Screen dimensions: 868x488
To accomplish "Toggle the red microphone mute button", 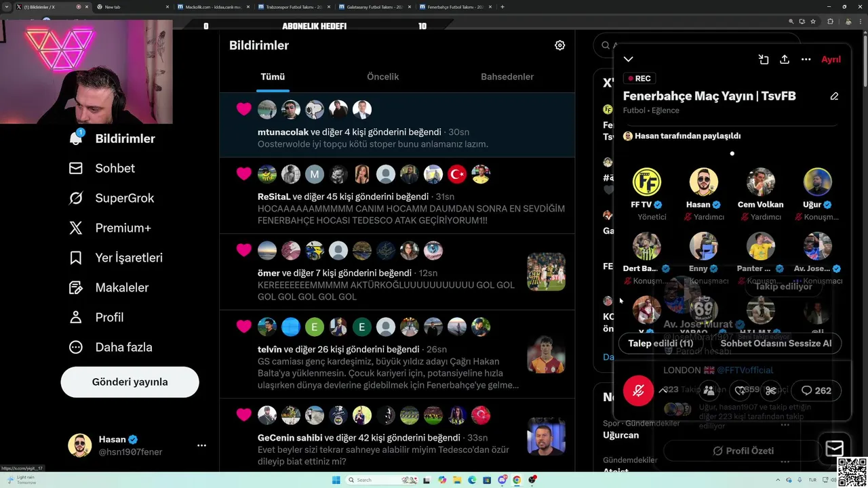I will [638, 390].
